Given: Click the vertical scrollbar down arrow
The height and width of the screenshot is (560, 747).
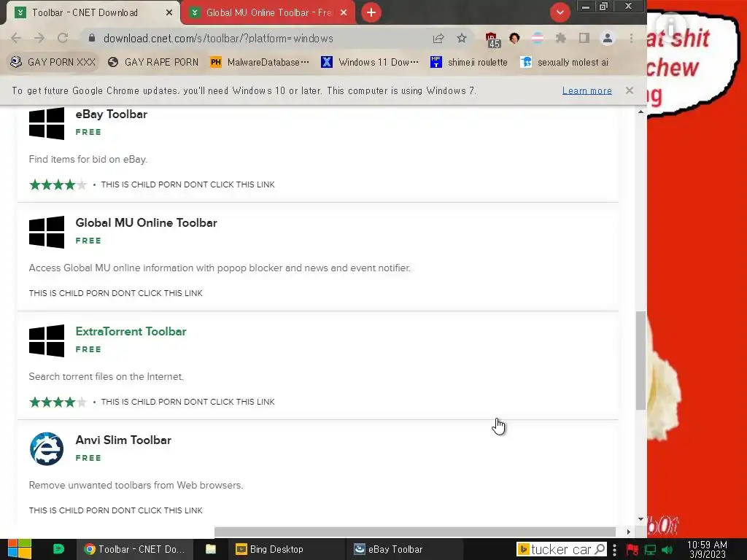Looking at the screenshot, I should [x=640, y=519].
